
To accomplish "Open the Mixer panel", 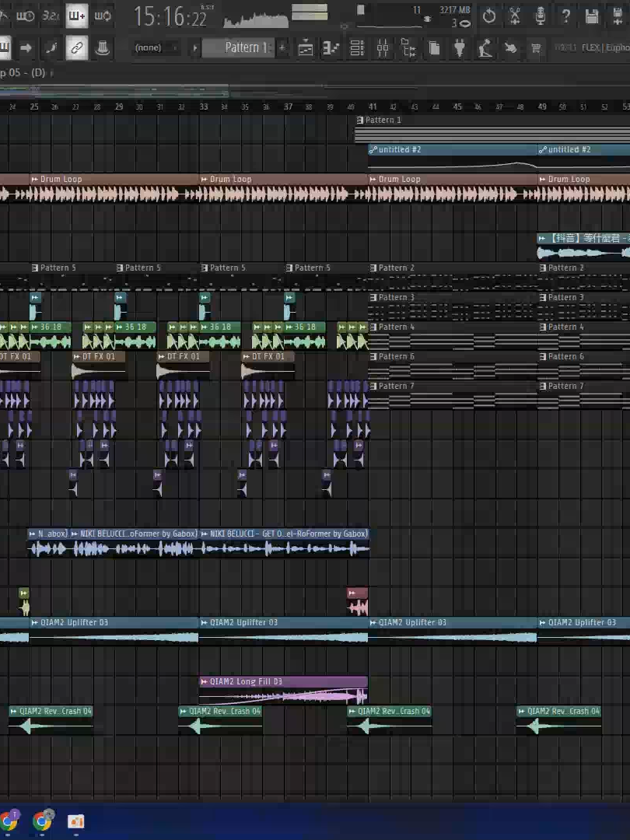I will click(x=383, y=48).
